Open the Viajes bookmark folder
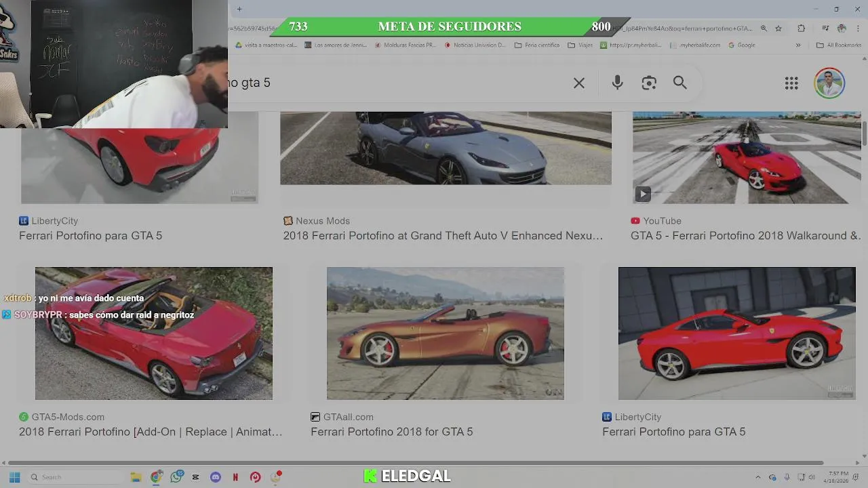868x488 pixels. click(580, 45)
